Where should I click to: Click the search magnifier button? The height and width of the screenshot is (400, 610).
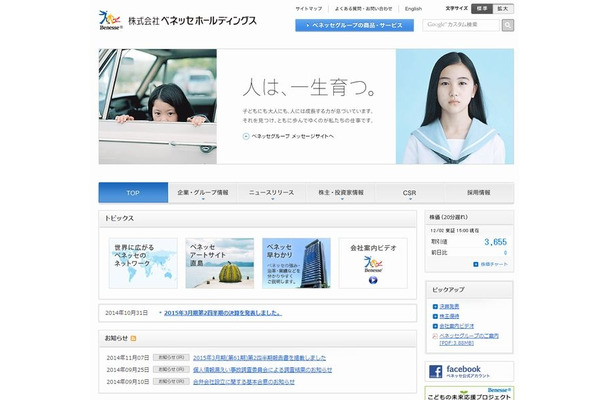pos(507,25)
